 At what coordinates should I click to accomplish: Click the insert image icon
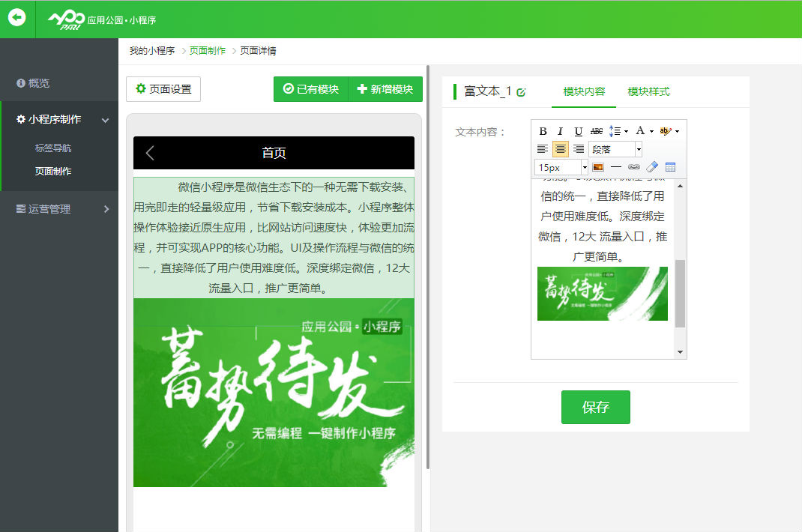(598, 167)
